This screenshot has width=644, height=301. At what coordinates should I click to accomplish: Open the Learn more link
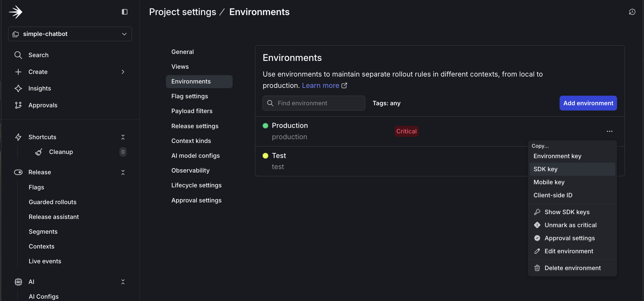pyautogui.click(x=320, y=85)
